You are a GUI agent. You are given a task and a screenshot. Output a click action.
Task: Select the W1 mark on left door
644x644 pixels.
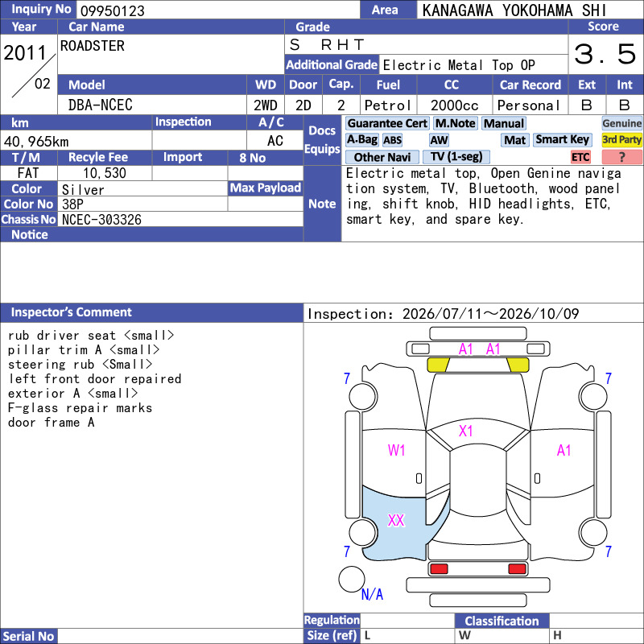point(396,451)
